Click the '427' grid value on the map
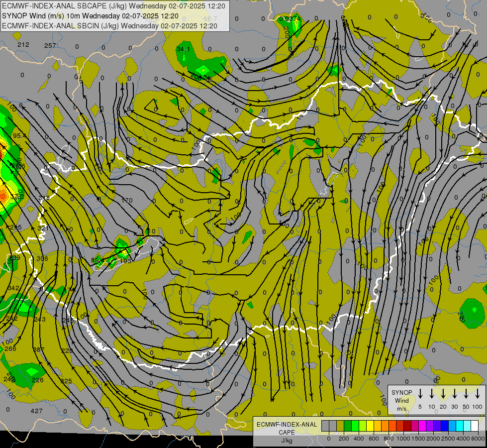The width and height of the screenshot is (487, 448). coord(36,411)
